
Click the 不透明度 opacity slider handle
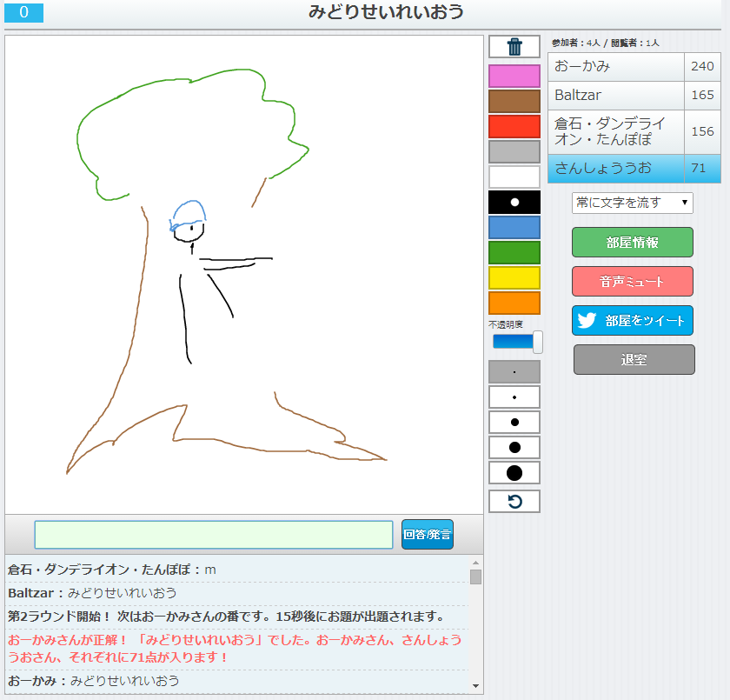(x=537, y=342)
